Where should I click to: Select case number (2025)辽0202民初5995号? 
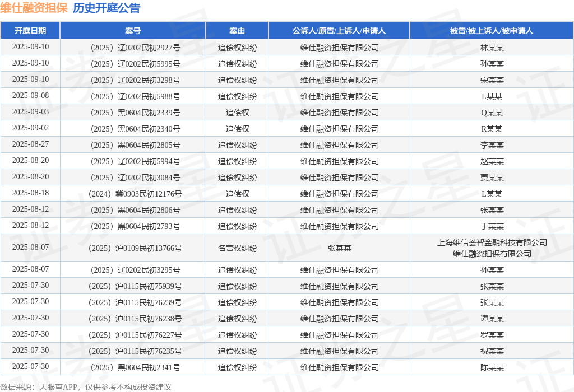[x=135, y=64]
